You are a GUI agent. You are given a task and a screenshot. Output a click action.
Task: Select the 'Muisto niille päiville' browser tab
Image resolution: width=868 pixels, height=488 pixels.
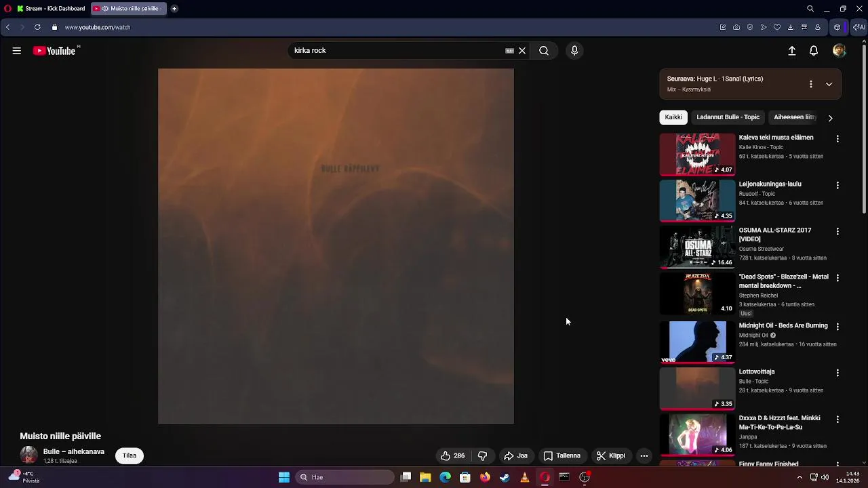129,9
